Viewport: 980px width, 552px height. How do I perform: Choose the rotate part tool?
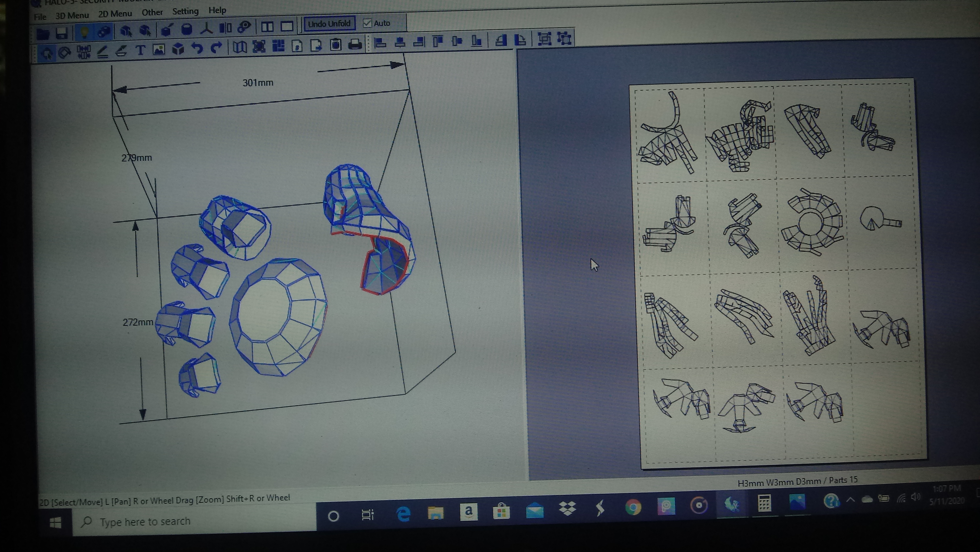pos(65,53)
